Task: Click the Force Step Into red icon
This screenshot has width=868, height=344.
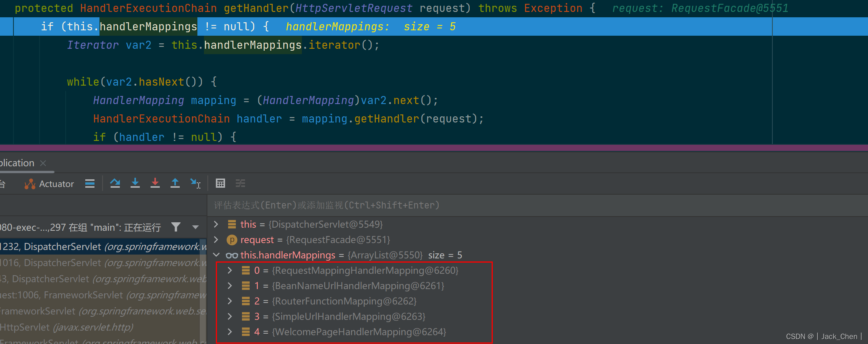Action: [155, 184]
